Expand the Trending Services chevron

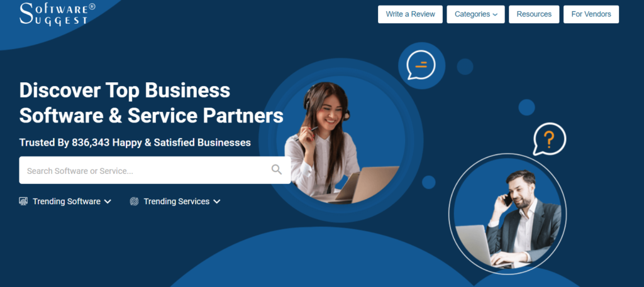[x=217, y=202]
